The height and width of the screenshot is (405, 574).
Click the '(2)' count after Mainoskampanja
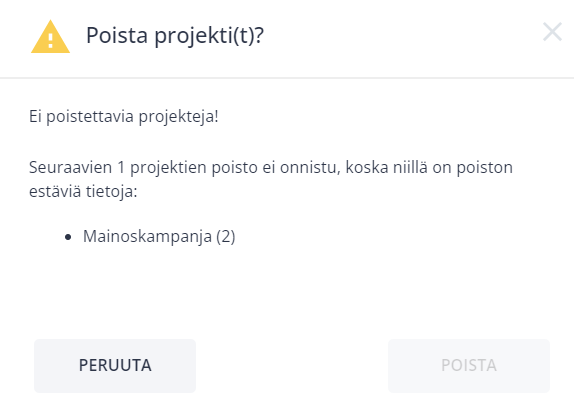(226, 237)
